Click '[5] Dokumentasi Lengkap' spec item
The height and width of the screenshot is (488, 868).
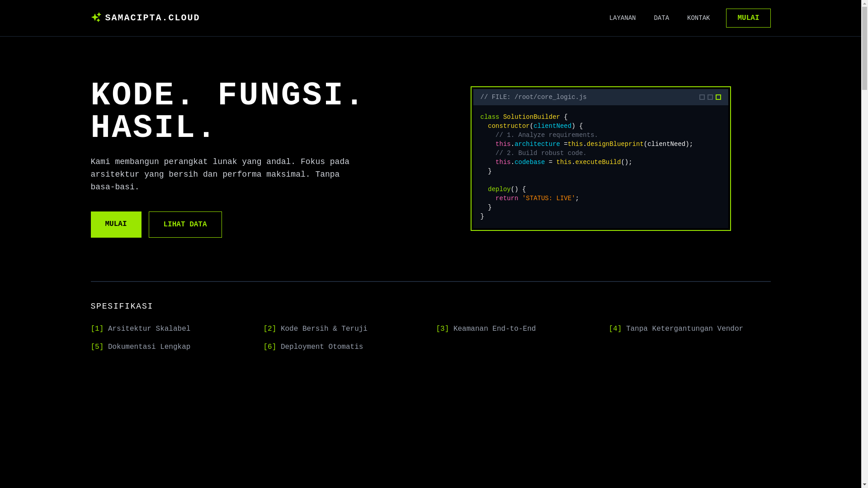(x=141, y=347)
